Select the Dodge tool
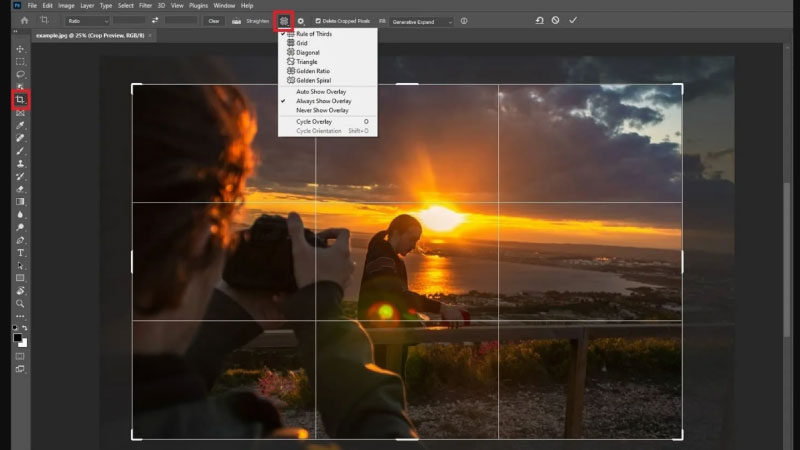Image resolution: width=800 pixels, height=450 pixels. point(20,228)
